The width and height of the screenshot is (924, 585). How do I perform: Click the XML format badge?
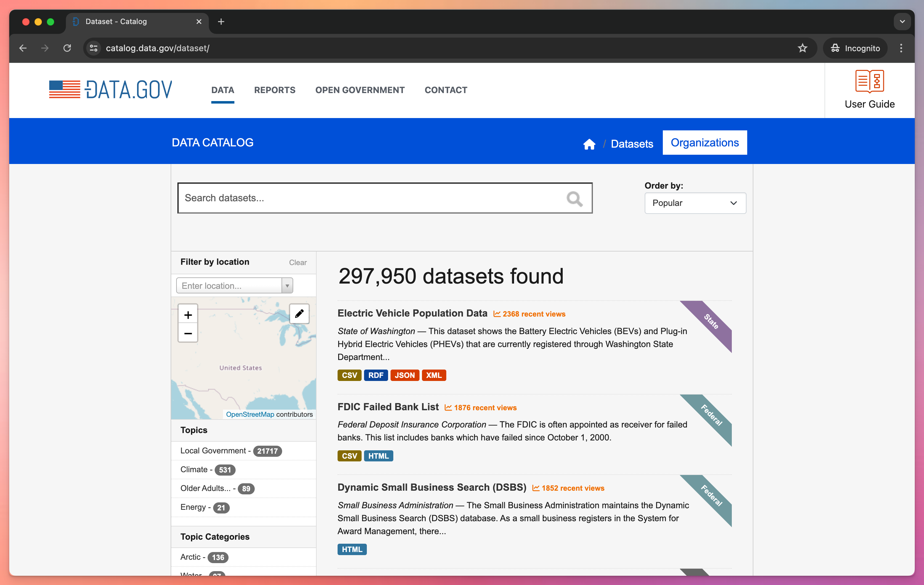tap(434, 375)
